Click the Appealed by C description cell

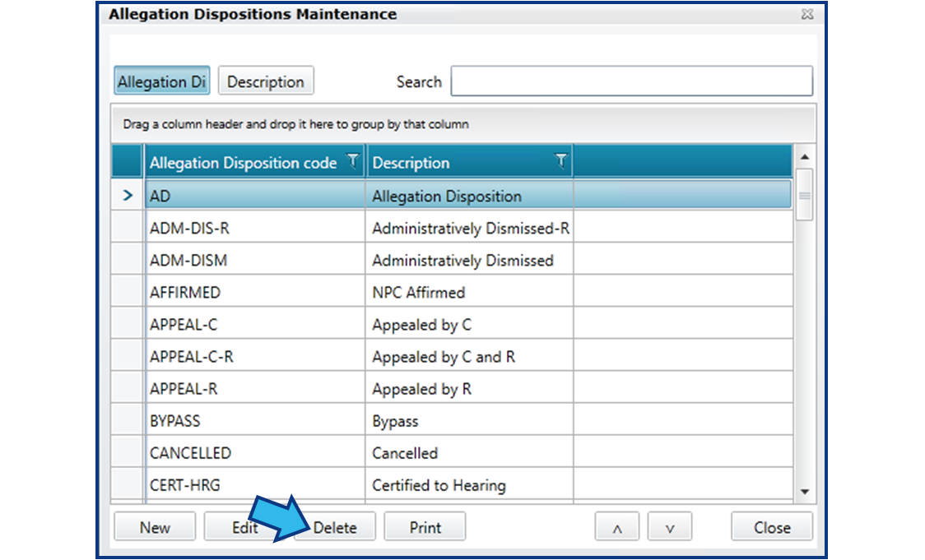click(470, 324)
